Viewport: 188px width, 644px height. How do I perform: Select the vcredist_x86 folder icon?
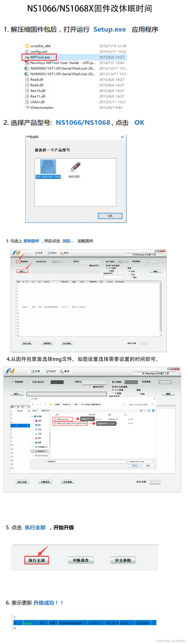pos(27,46)
